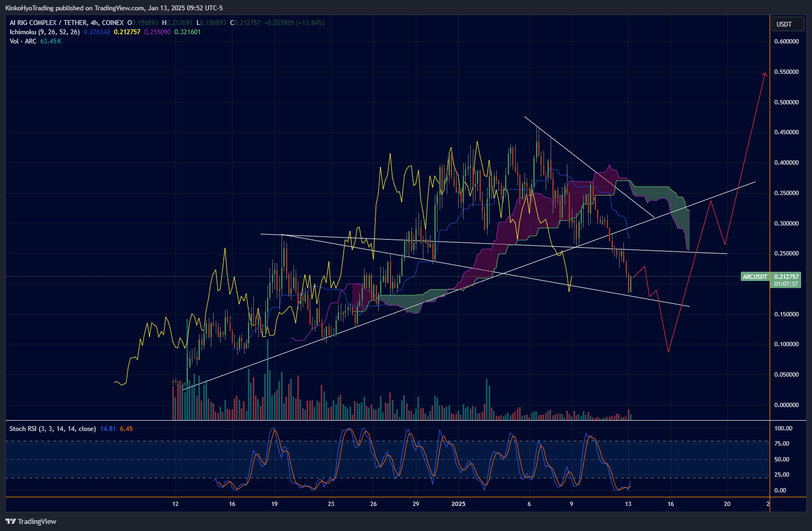Image resolution: width=812 pixels, height=531 pixels.
Task: Click the 6 date label on time axis
Action: click(x=529, y=504)
